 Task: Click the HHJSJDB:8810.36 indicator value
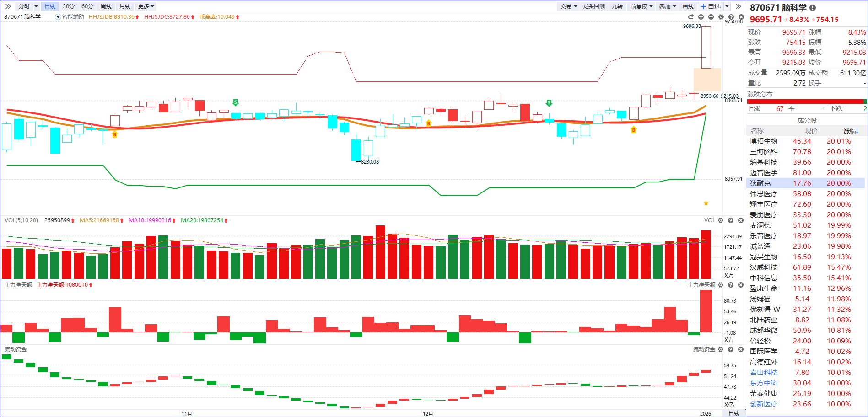click(114, 17)
